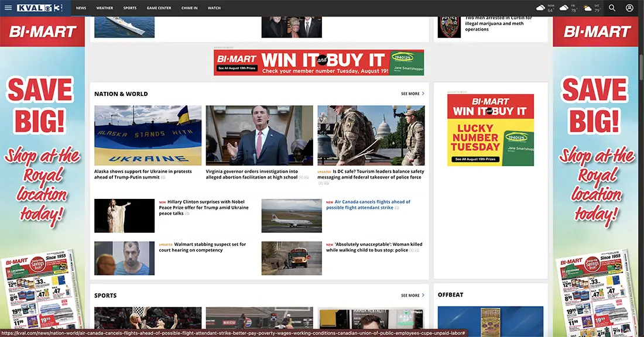Click Friday forecast cloud icon showing 78°
The height and width of the screenshot is (337, 644).
(564, 8)
